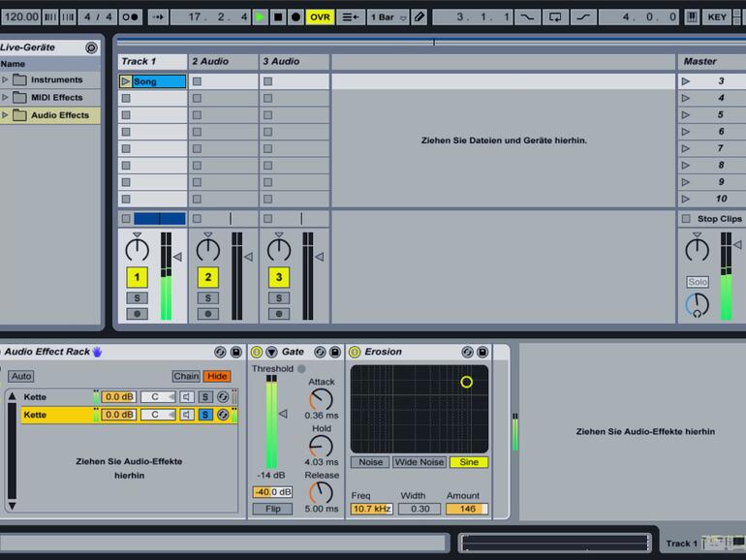Click the Gate Threshold value field
Image resolution: width=746 pixels, height=560 pixels.
[x=272, y=492]
